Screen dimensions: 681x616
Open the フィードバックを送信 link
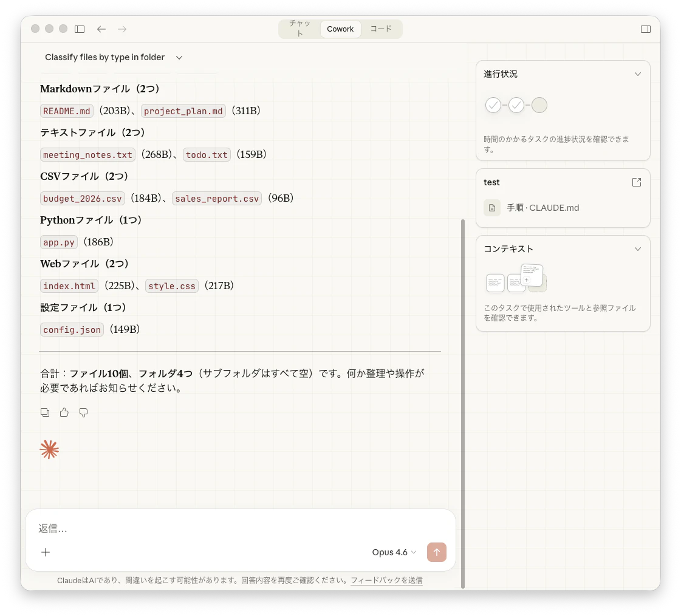coord(386,580)
